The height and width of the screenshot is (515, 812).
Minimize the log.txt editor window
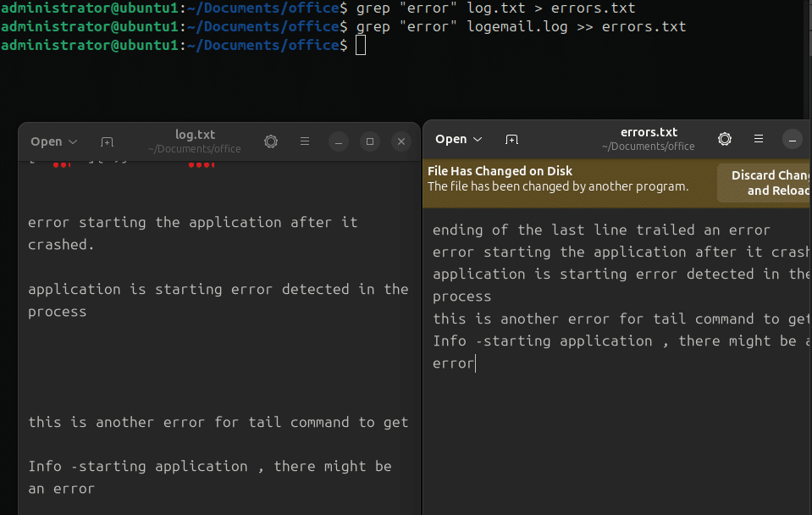339,141
